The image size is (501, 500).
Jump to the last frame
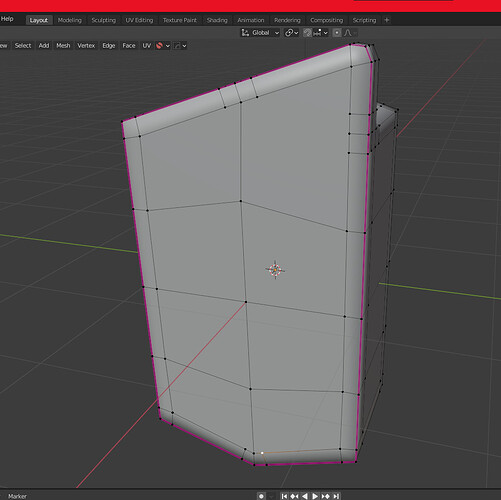coord(336,496)
